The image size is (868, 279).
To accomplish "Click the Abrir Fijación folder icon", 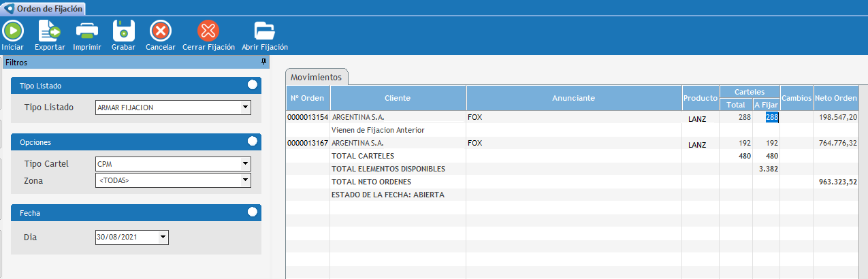I will coord(264,31).
